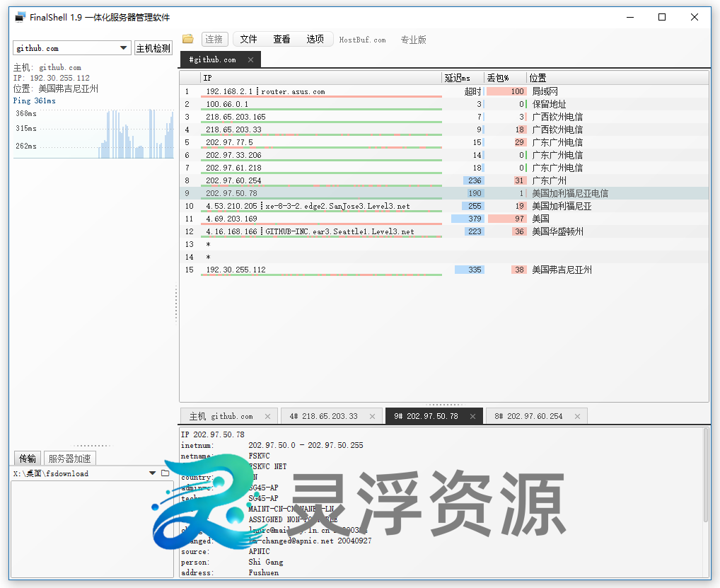Select hop 12 row 4.16.168.166 GITHUB-INC
Viewport: 720px width, 588px height.
point(444,231)
